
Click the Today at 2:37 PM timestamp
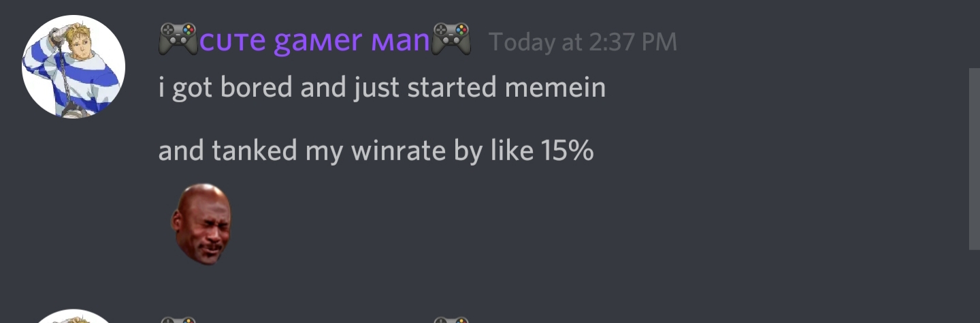(583, 42)
